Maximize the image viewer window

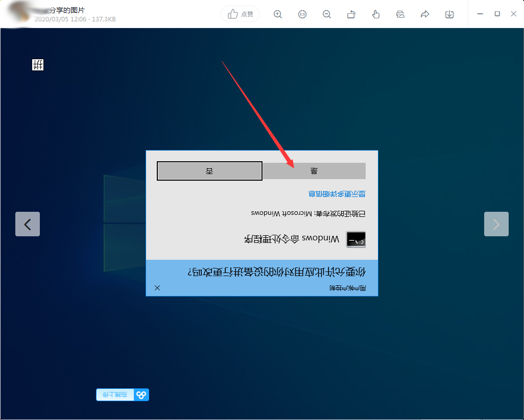(x=497, y=14)
